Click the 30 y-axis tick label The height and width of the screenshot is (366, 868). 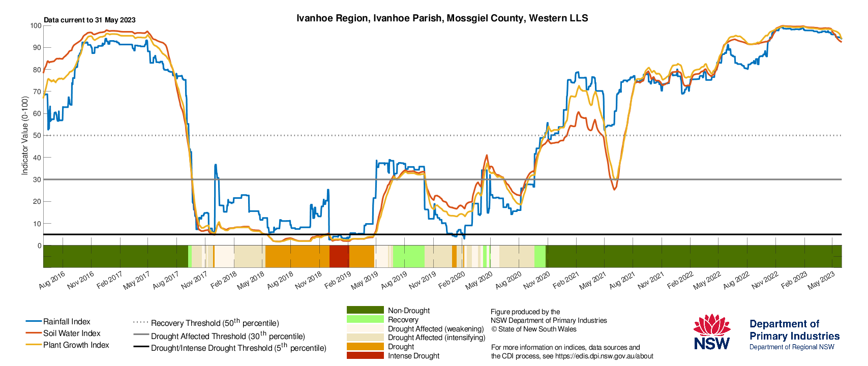pos(37,179)
